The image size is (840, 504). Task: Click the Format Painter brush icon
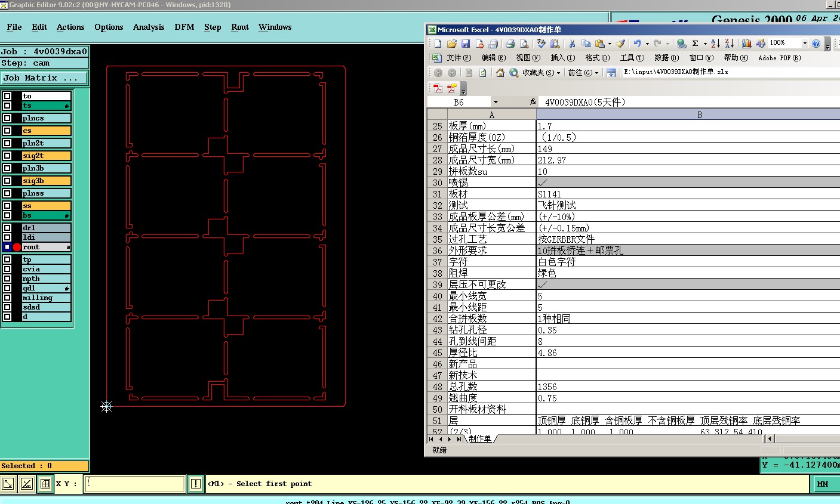(x=621, y=44)
